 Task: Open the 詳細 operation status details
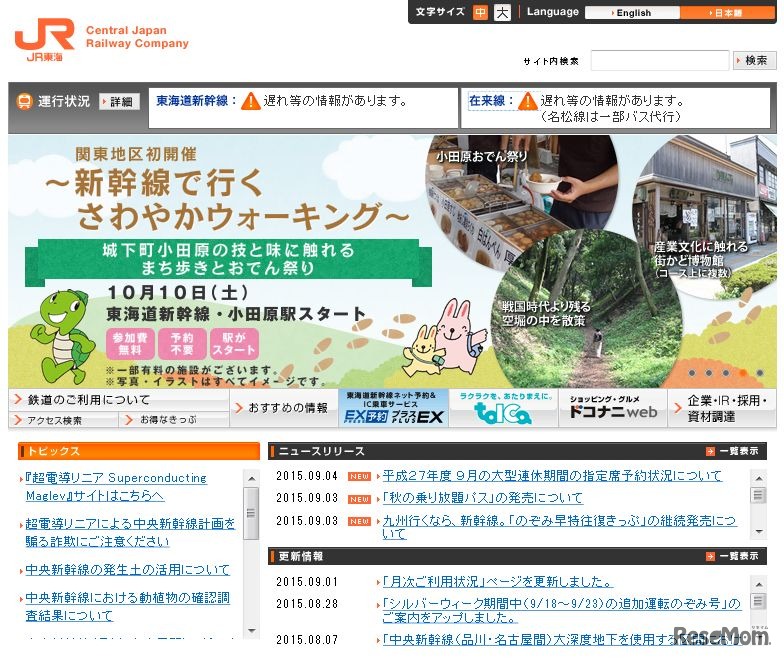[119, 102]
